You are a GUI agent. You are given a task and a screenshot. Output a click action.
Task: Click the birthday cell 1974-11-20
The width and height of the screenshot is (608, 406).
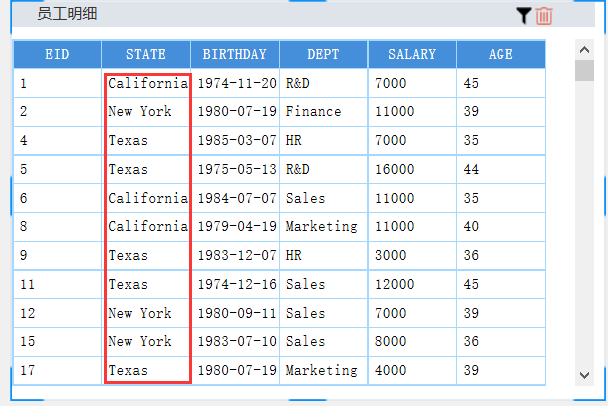click(235, 83)
